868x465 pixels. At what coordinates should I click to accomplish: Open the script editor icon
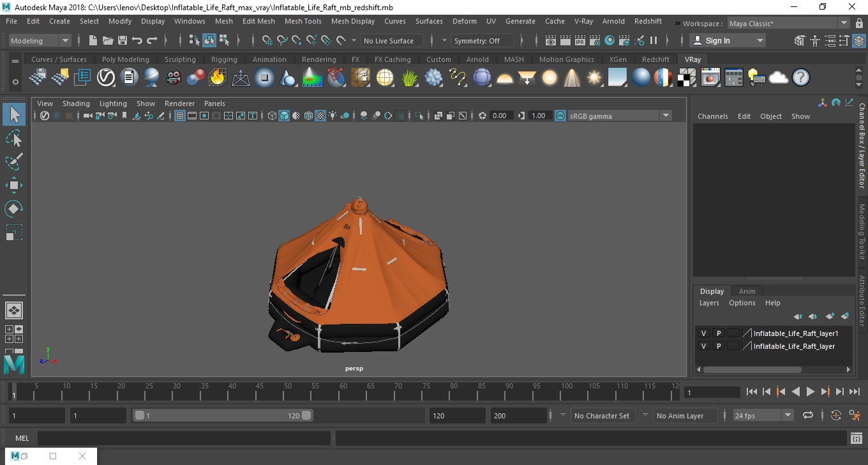857,438
